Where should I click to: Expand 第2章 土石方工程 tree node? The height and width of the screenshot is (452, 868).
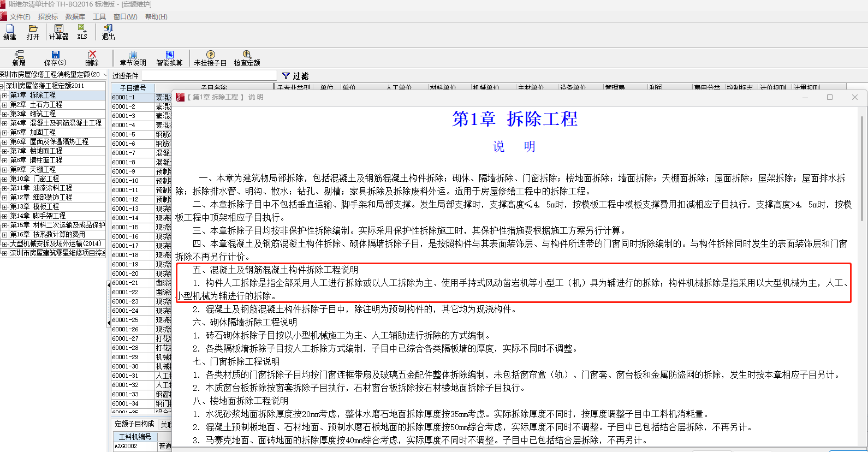(4, 105)
